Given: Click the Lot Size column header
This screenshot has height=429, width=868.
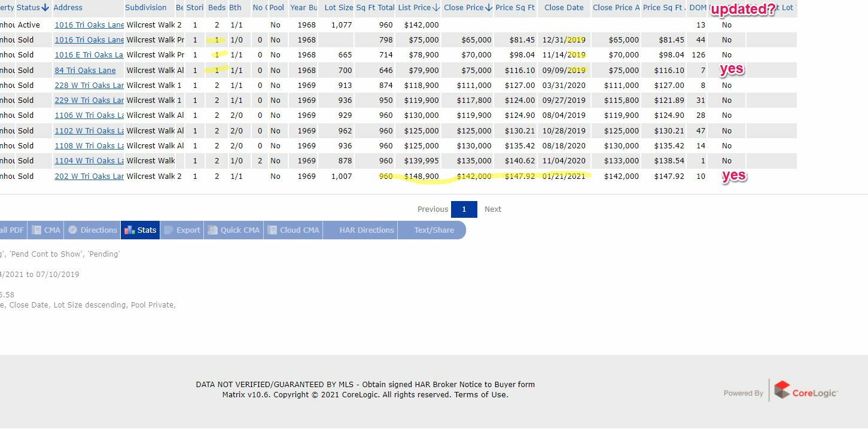Looking at the screenshot, I should point(339,8).
